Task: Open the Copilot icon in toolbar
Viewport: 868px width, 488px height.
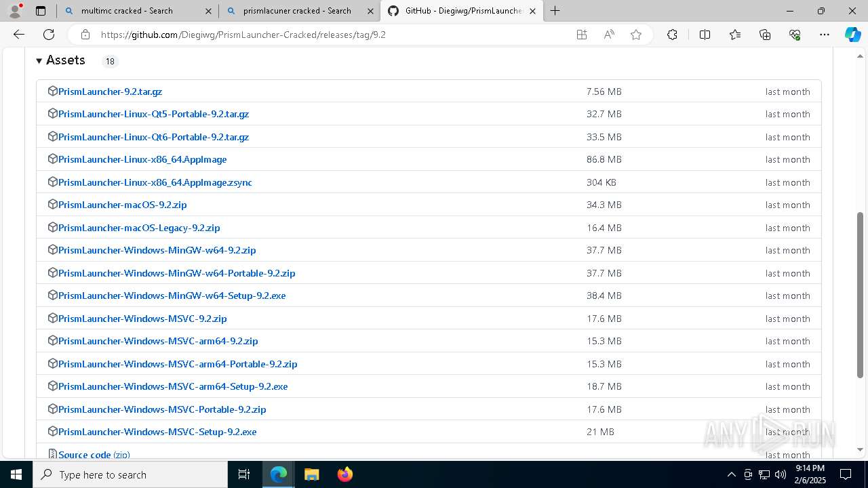Action: point(852,35)
